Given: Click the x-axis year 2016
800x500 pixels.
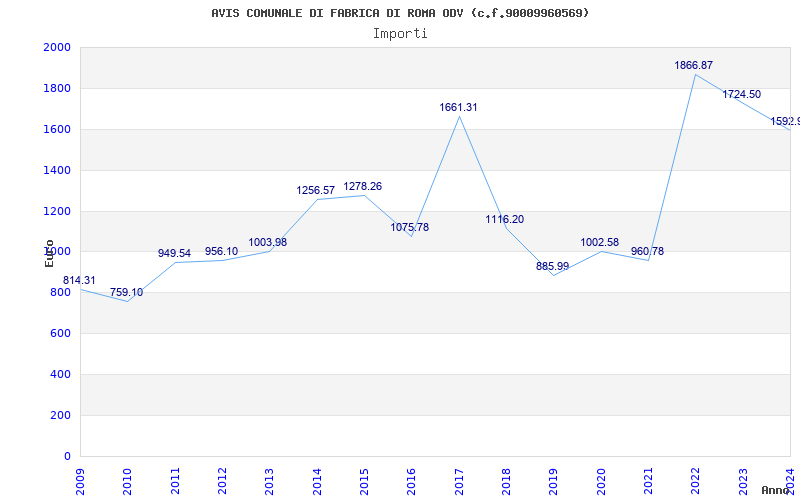Looking at the screenshot, I should (x=412, y=482).
